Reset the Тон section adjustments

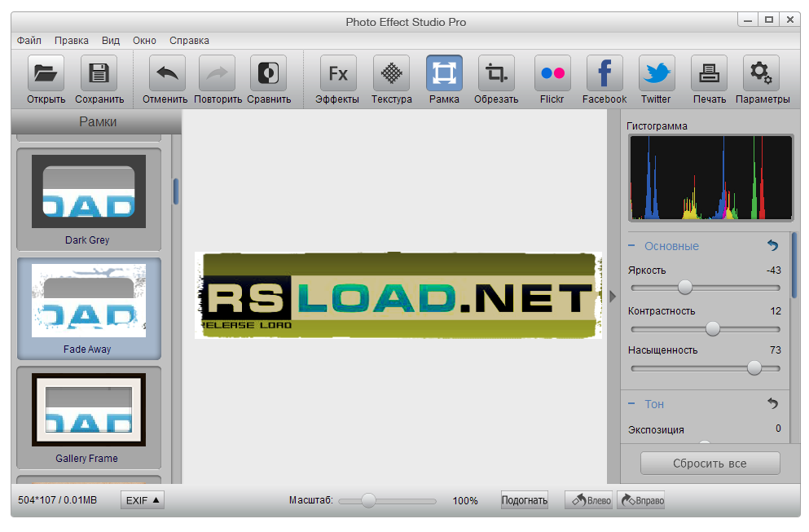tap(772, 403)
